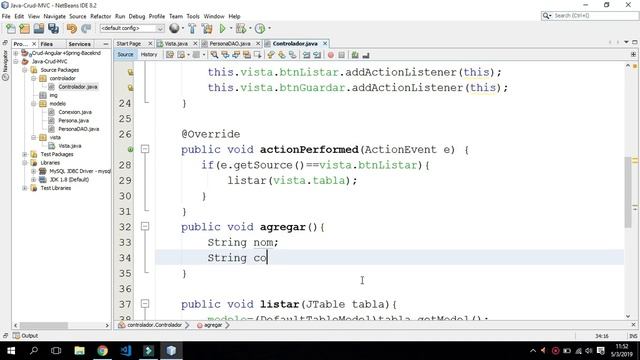The height and width of the screenshot is (360, 640).
Task: Open the Debug Project dropdown arrow
Action: (250, 28)
